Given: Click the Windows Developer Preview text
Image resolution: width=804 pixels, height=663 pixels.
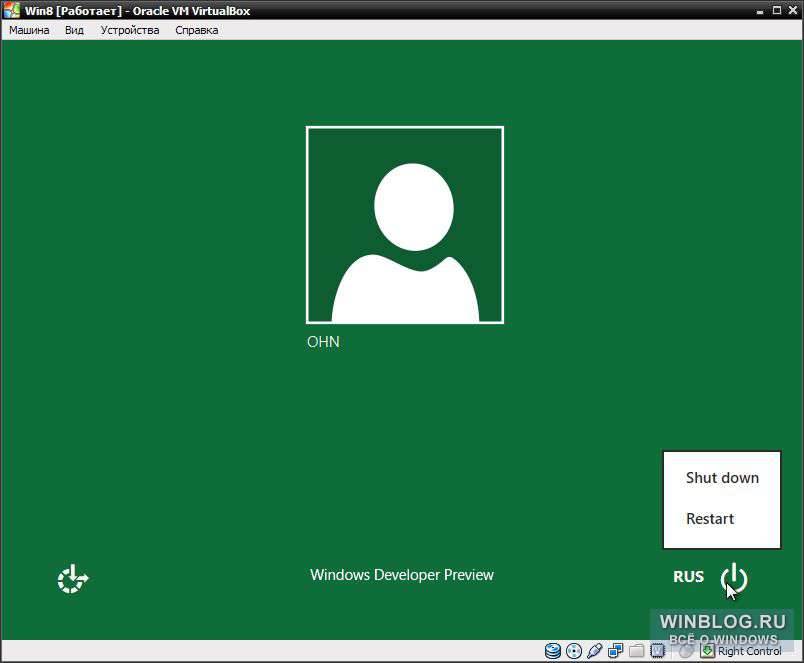Looking at the screenshot, I should pos(402,575).
